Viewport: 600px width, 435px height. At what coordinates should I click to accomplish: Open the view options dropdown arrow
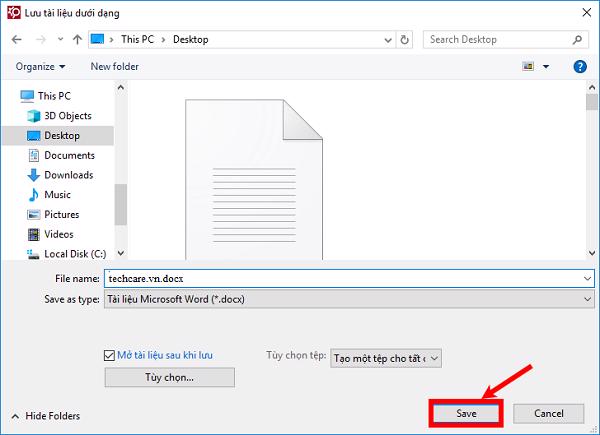(x=546, y=67)
